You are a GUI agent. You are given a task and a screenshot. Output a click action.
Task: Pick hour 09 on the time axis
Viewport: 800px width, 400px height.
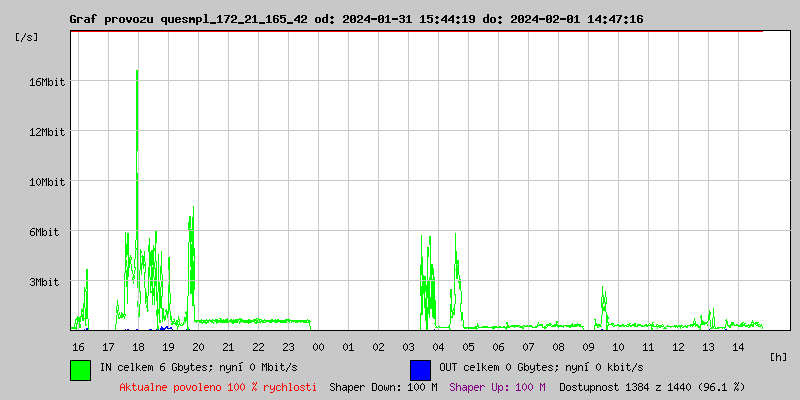point(588,346)
